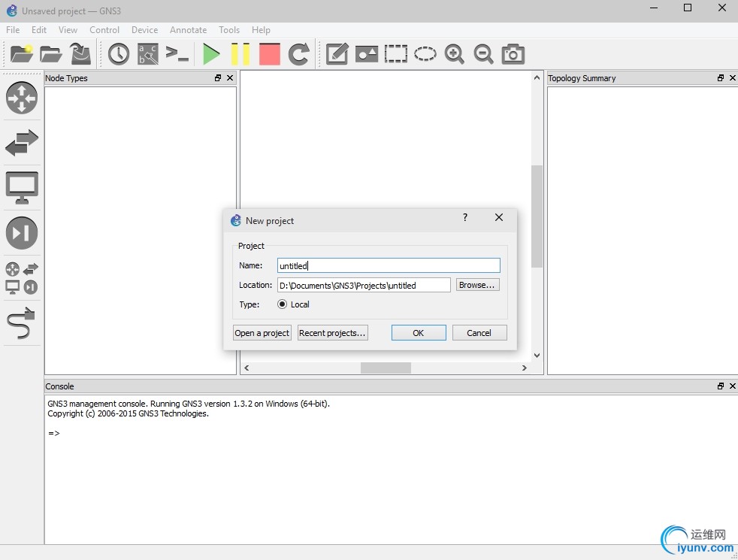
Task: Browse routers in the device sidebar
Action: 22,98
